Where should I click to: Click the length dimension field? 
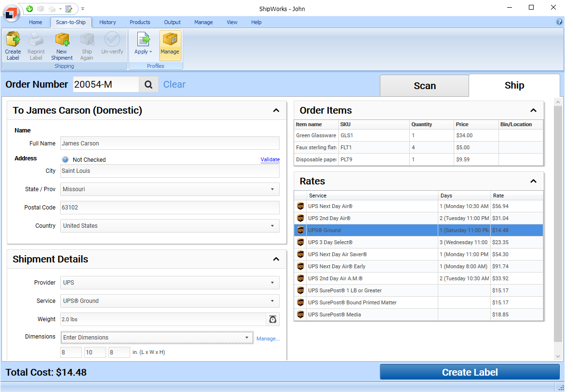pyautogui.click(x=71, y=353)
